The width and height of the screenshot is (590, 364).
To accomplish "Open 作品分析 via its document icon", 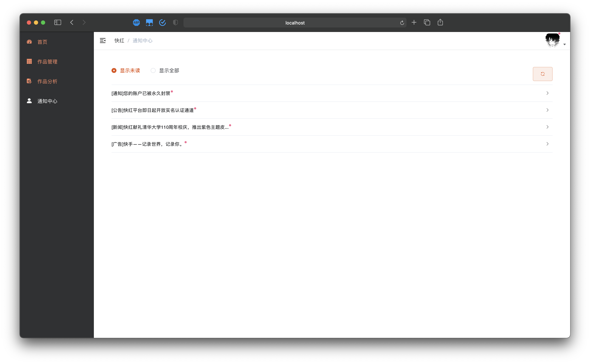I will click(x=29, y=81).
